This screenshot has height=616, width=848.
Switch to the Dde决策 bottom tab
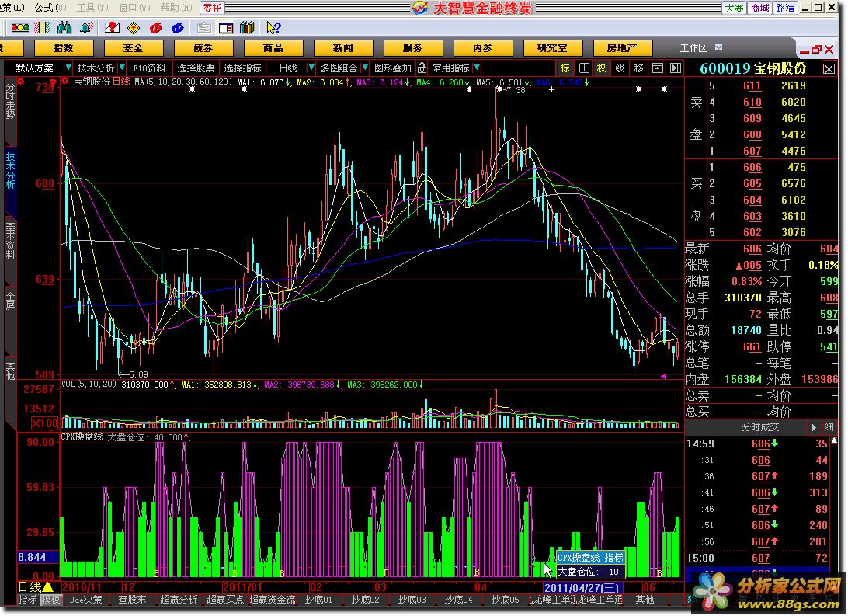point(86,599)
